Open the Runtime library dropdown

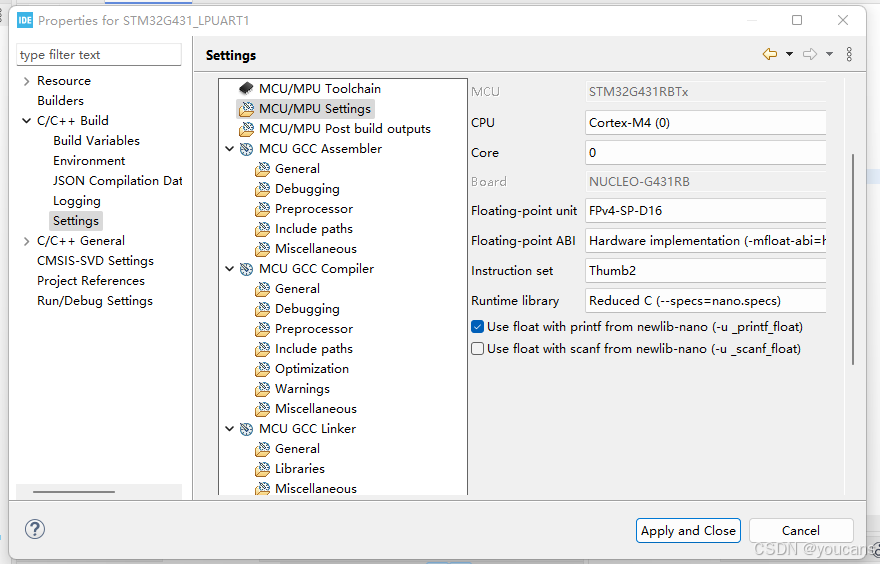pyautogui.click(x=705, y=301)
